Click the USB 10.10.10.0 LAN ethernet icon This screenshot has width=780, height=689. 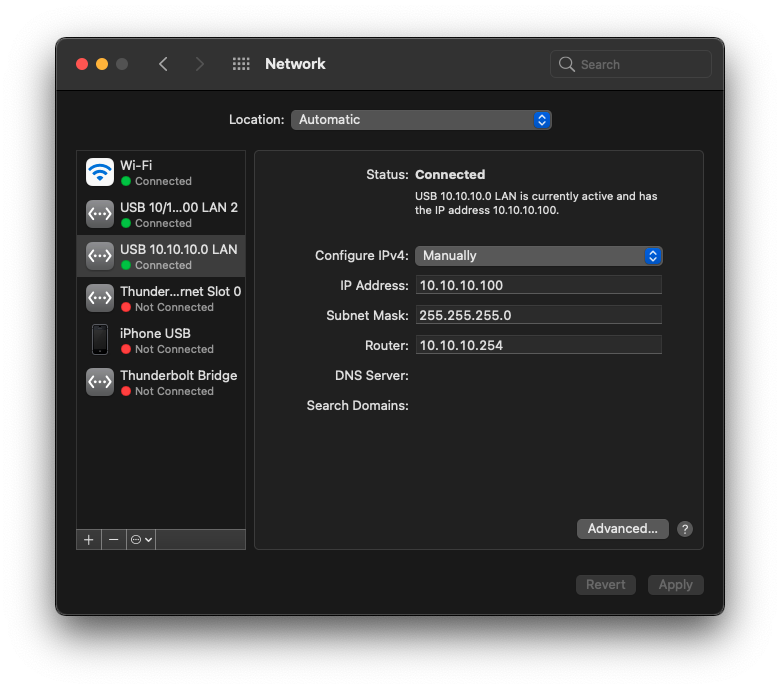[99, 256]
